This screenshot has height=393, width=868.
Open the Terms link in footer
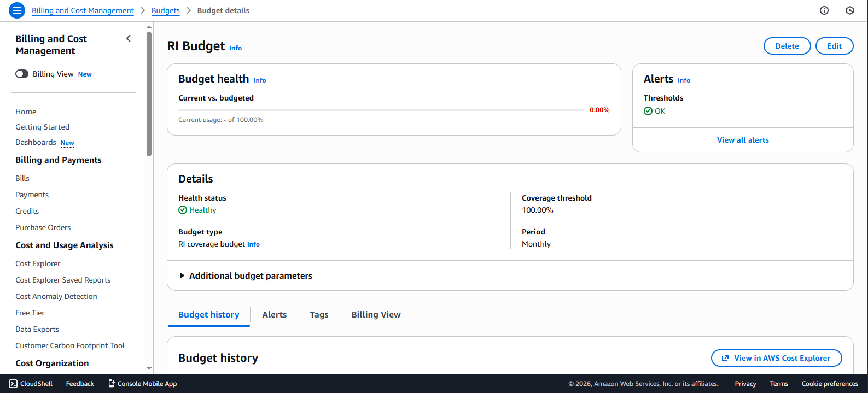click(x=779, y=384)
